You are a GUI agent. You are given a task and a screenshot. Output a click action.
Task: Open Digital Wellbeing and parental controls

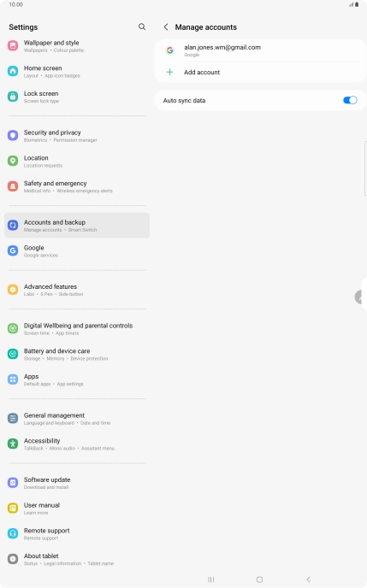tap(77, 329)
